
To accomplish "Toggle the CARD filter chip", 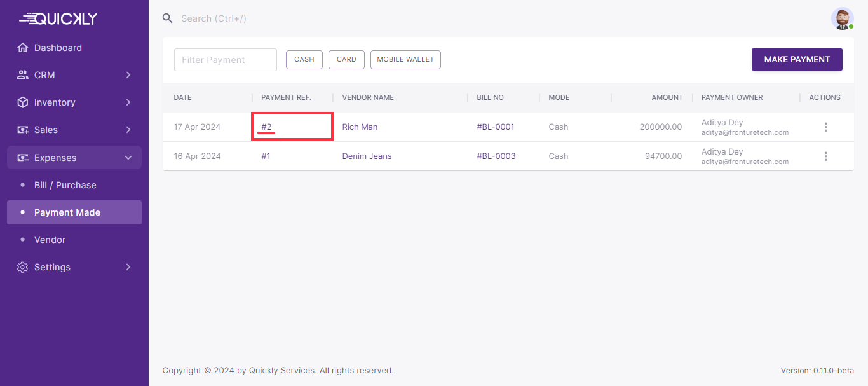I will [346, 59].
